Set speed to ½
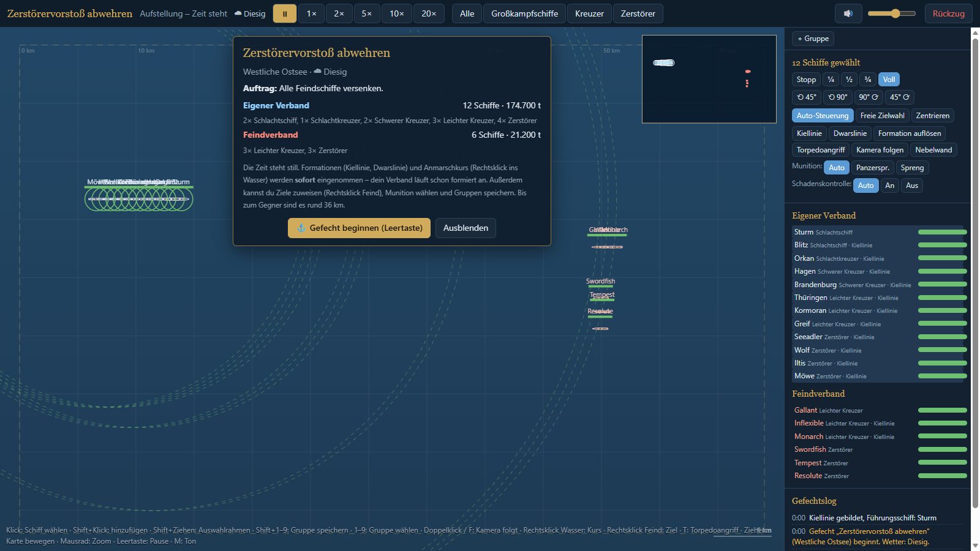Image resolution: width=980 pixels, height=551 pixels. (x=849, y=80)
